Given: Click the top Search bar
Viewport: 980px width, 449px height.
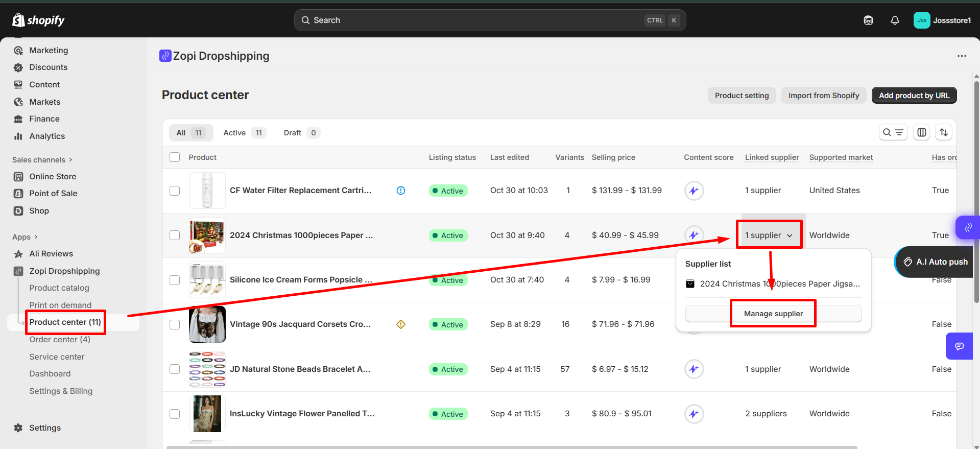Looking at the screenshot, I should tap(490, 20).
